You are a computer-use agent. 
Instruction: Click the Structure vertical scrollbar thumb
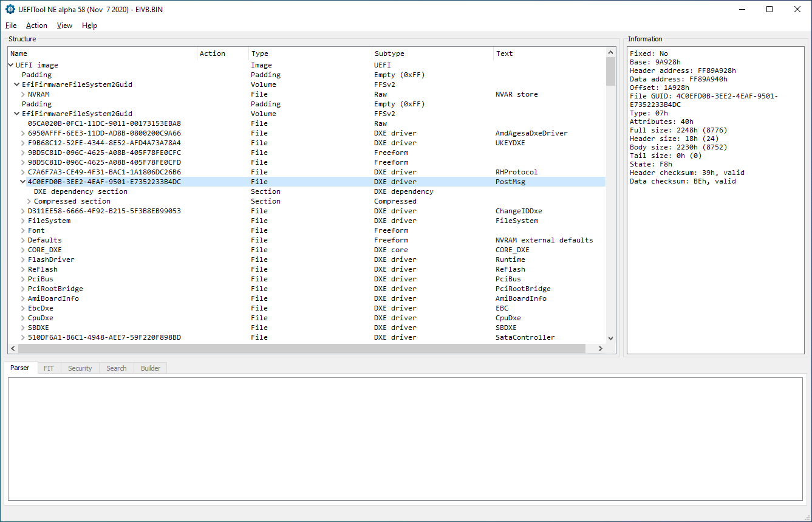[610, 72]
